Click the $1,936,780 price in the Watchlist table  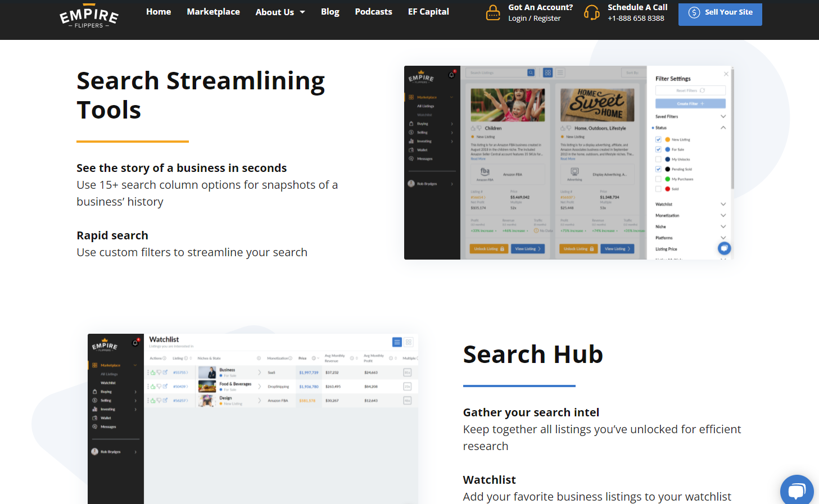coord(309,386)
